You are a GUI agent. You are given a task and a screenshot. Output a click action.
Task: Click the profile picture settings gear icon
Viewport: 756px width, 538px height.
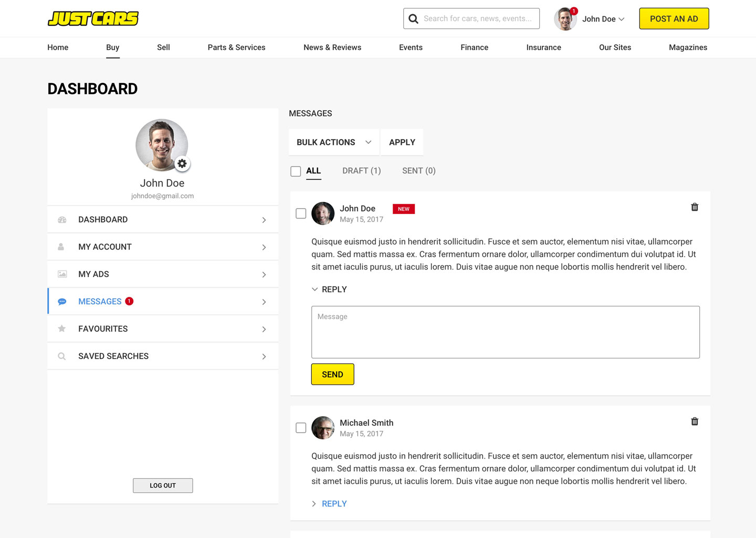[182, 163]
